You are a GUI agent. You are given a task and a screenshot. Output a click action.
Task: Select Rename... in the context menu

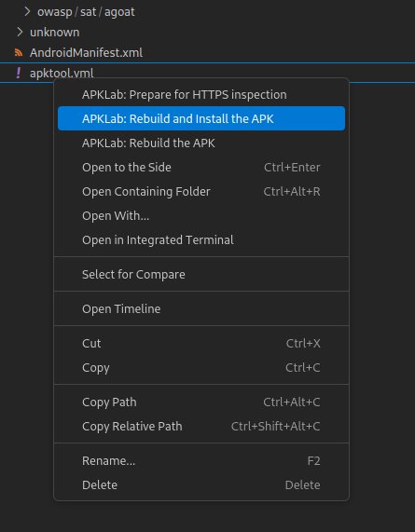pos(201,461)
